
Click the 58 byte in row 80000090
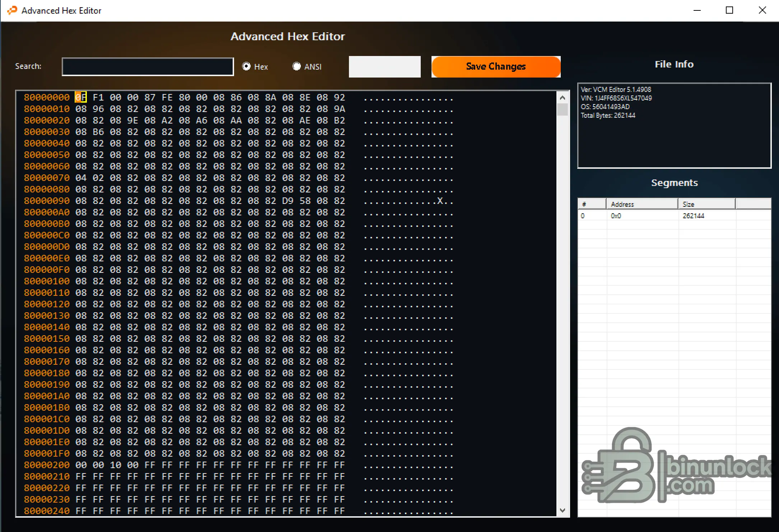point(305,201)
